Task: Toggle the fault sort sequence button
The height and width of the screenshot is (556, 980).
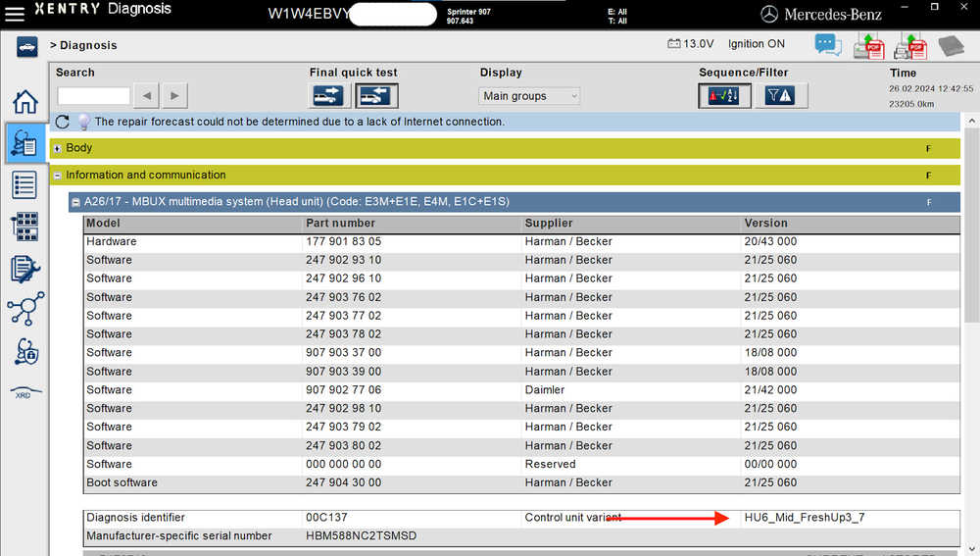Action: tap(724, 96)
